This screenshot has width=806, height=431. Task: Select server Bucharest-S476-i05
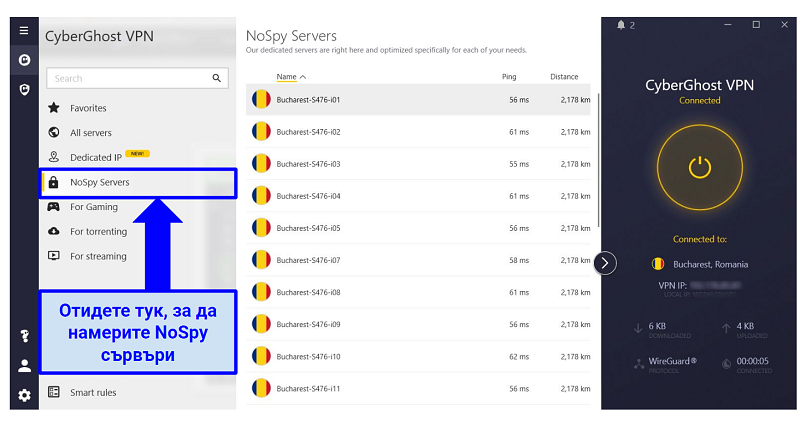[x=418, y=228]
